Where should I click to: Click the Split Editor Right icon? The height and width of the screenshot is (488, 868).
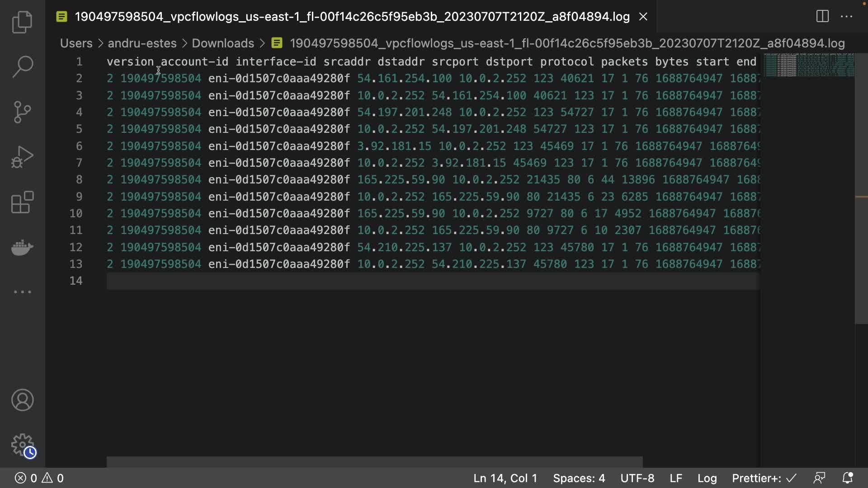(822, 17)
